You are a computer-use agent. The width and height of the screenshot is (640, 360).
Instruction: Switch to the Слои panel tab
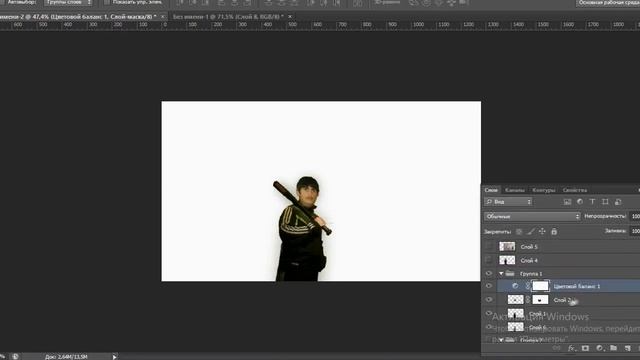pyautogui.click(x=491, y=190)
